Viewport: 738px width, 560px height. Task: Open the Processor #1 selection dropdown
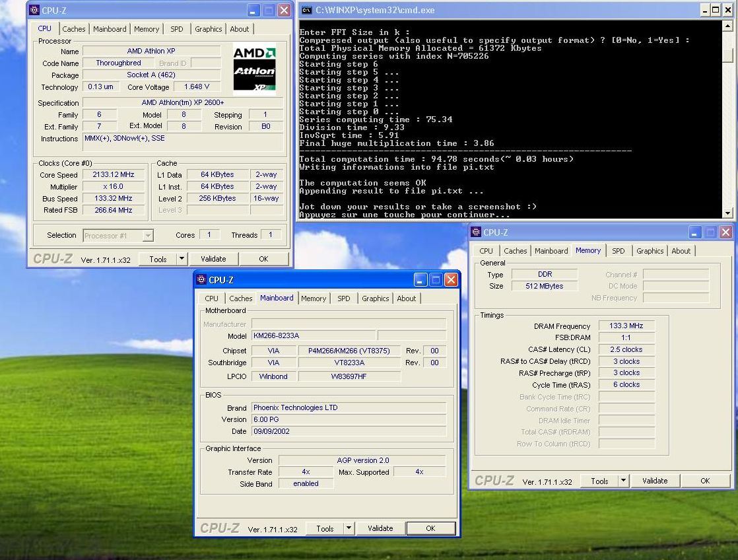[149, 236]
